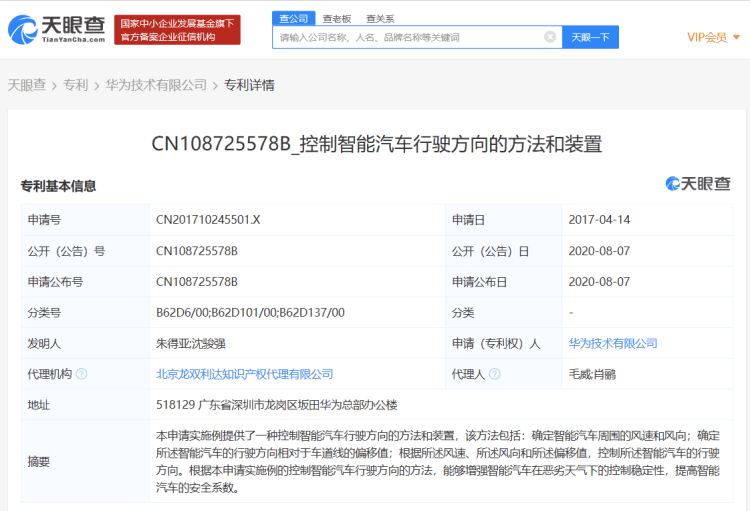The image size is (750, 511).
Task: Click the application number CN201710245501.X
Action: (208, 220)
